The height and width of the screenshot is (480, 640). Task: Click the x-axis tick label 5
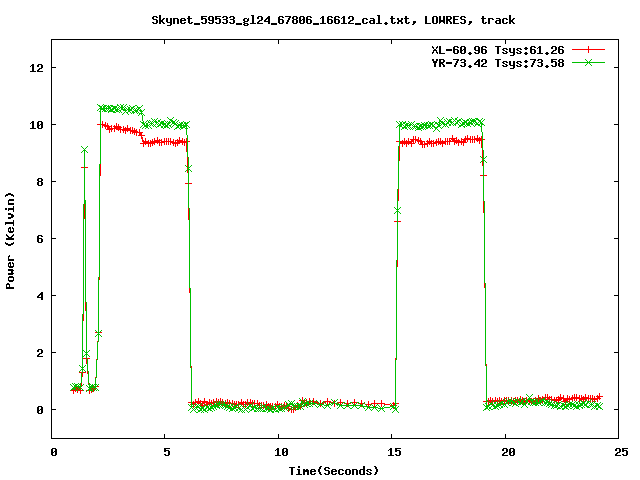[167, 452]
